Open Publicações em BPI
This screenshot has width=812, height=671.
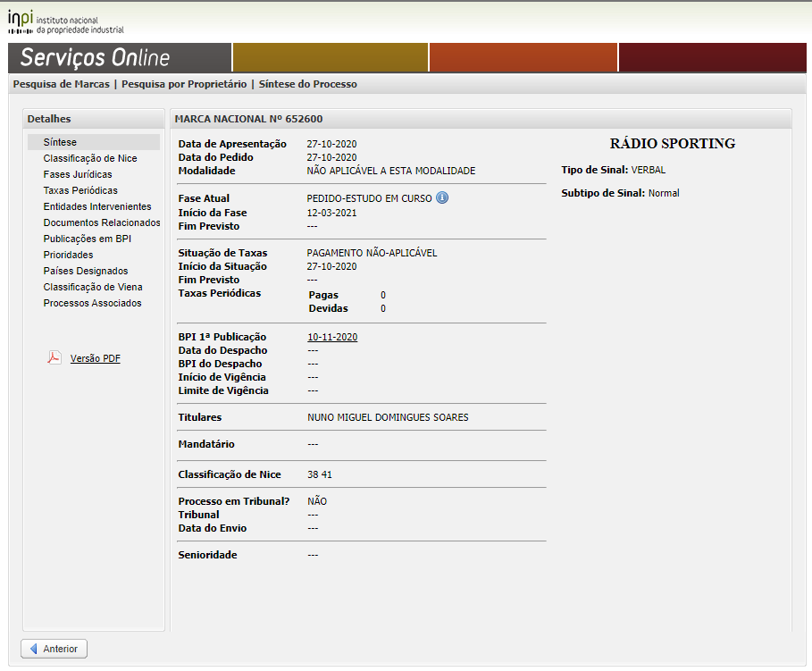87,239
